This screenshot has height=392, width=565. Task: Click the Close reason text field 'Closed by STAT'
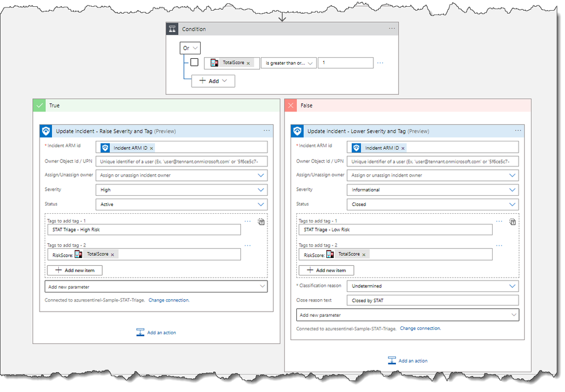click(433, 300)
